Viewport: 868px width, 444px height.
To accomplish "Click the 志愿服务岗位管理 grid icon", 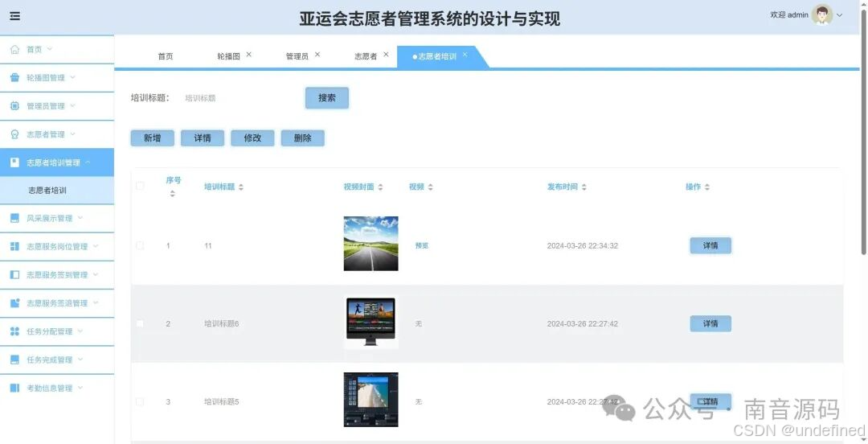I will (x=15, y=247).
